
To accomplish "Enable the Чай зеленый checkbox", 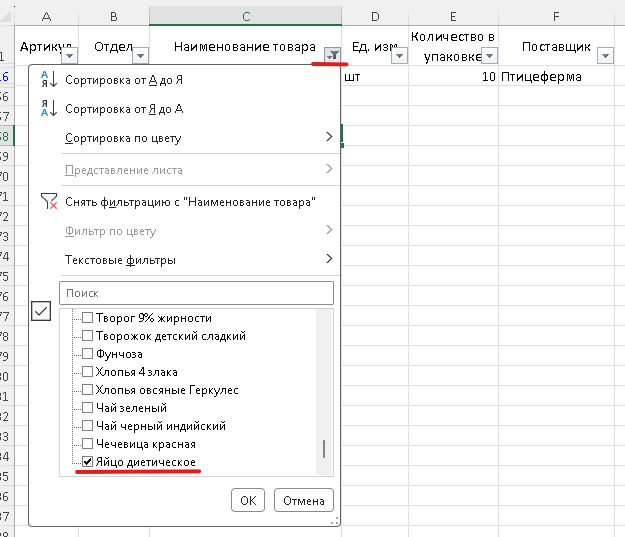I will coord(88,408).
